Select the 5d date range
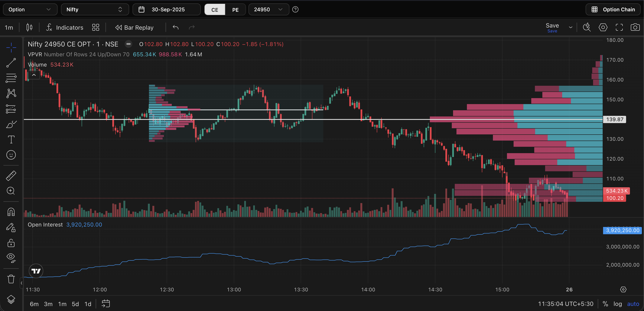Viewport: 644px width, 311px height. click(75, 304)
